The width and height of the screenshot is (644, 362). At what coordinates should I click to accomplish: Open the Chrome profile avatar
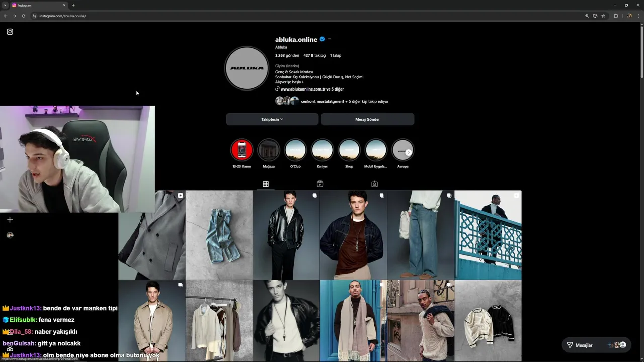pyautogui.click(x=629, y=16)
